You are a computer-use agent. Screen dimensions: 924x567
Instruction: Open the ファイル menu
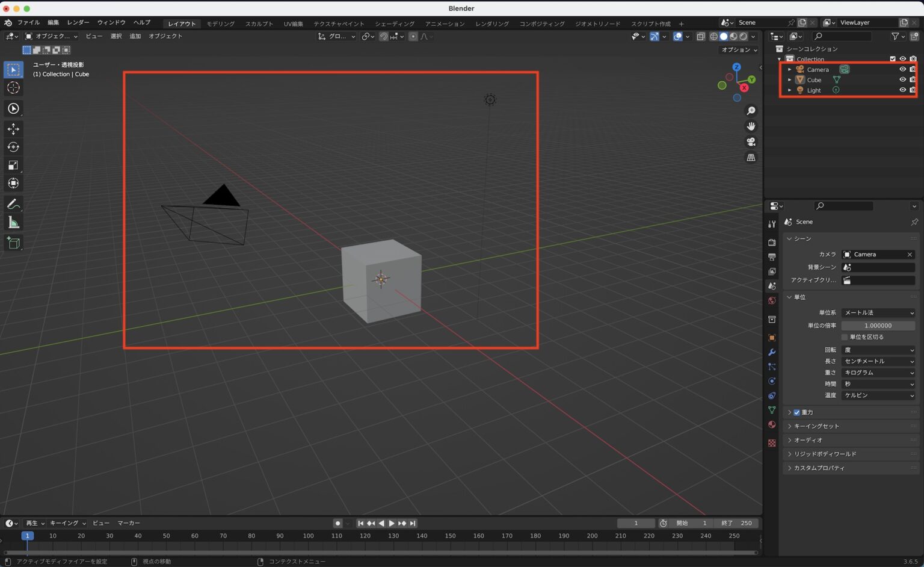(x=28, y=23)
